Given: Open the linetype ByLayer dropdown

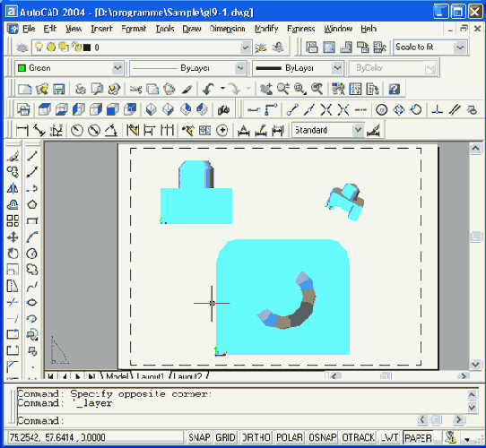Looking at the screenshot, I should [240, 68].
